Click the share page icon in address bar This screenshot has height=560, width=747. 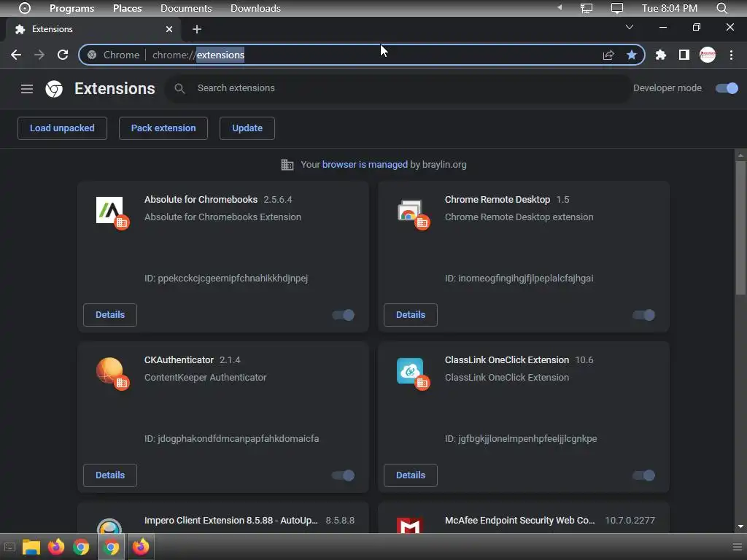click(x=608, y=55)
